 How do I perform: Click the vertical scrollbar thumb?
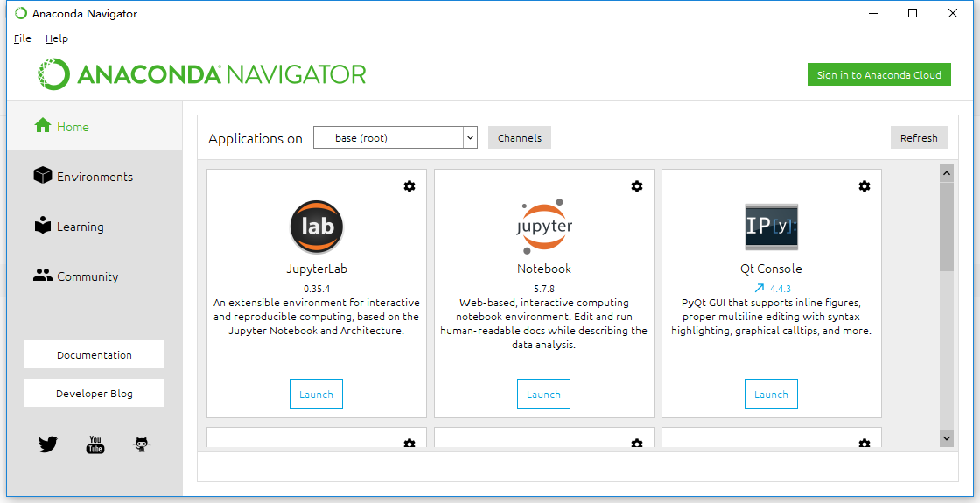coord(946,227)
